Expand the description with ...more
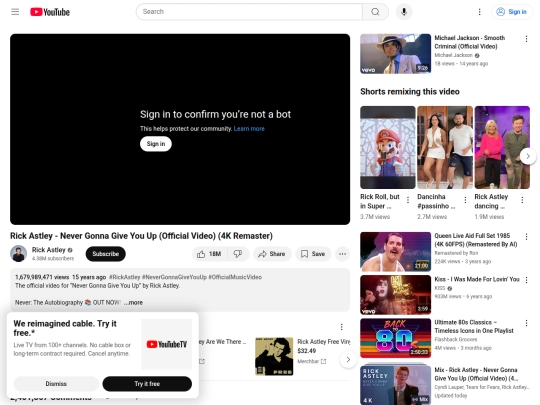The height and width of the screenshot is (405, 540). click(133, 302)
